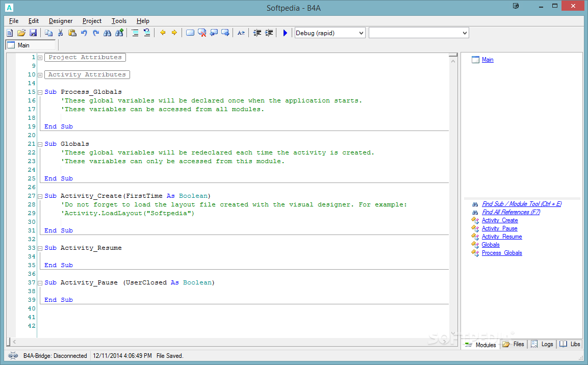
Task: Create a new project with the New icon
Action: 10,33
